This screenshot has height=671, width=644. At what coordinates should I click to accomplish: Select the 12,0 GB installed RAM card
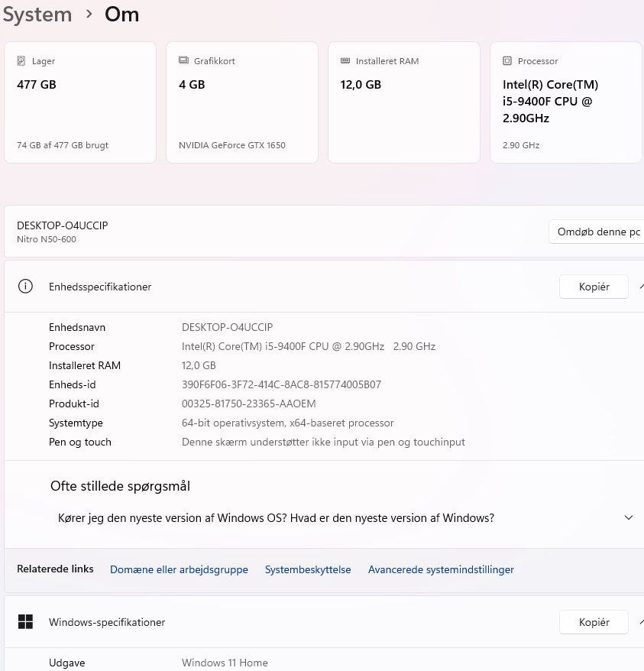click(x=403, y=102)
